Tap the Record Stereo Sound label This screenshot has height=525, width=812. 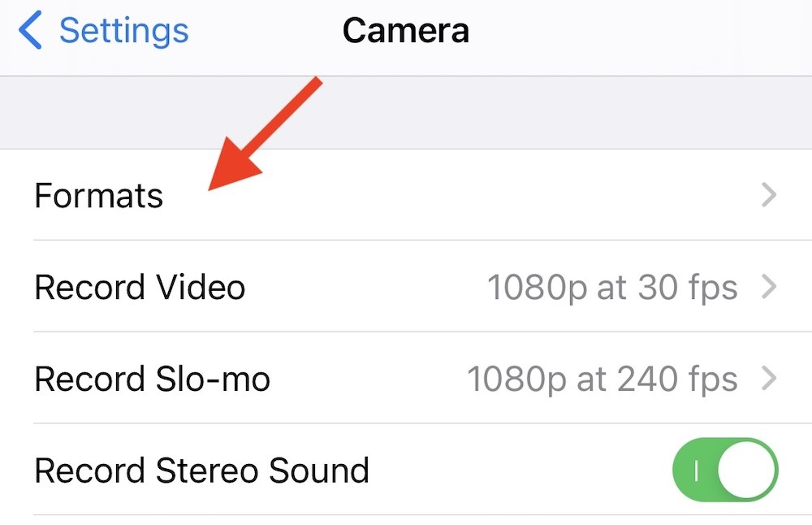(201, 471)
